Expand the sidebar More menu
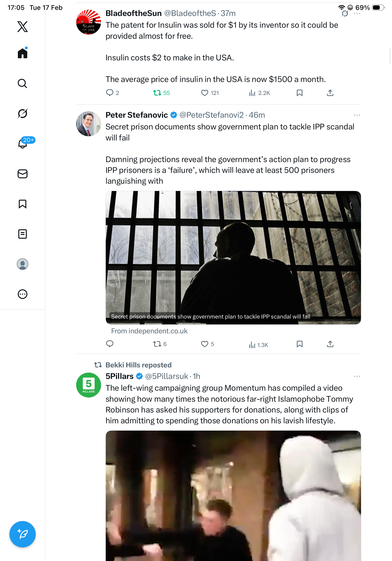 pyautogui.click(x=23, y=294)
